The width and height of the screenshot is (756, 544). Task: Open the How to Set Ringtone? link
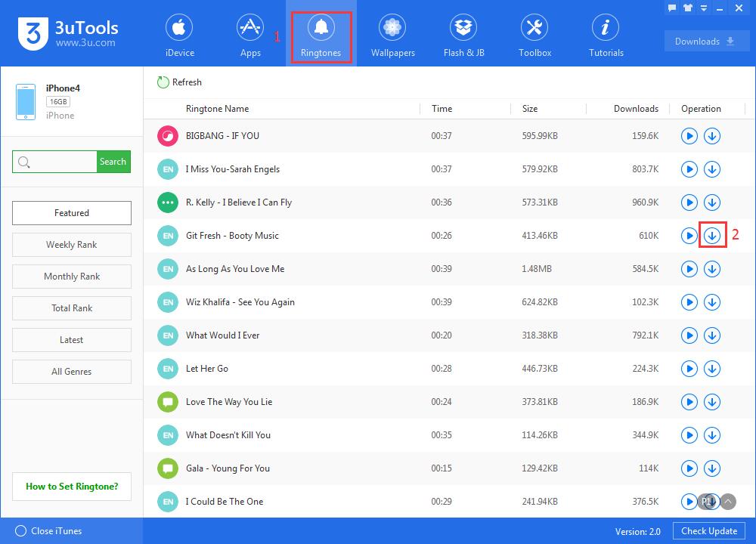click(72, 487)
